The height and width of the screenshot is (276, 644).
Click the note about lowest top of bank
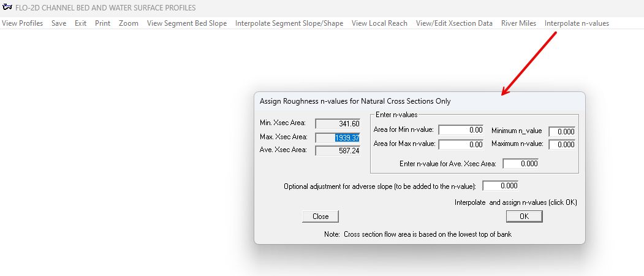click(418, 234)
